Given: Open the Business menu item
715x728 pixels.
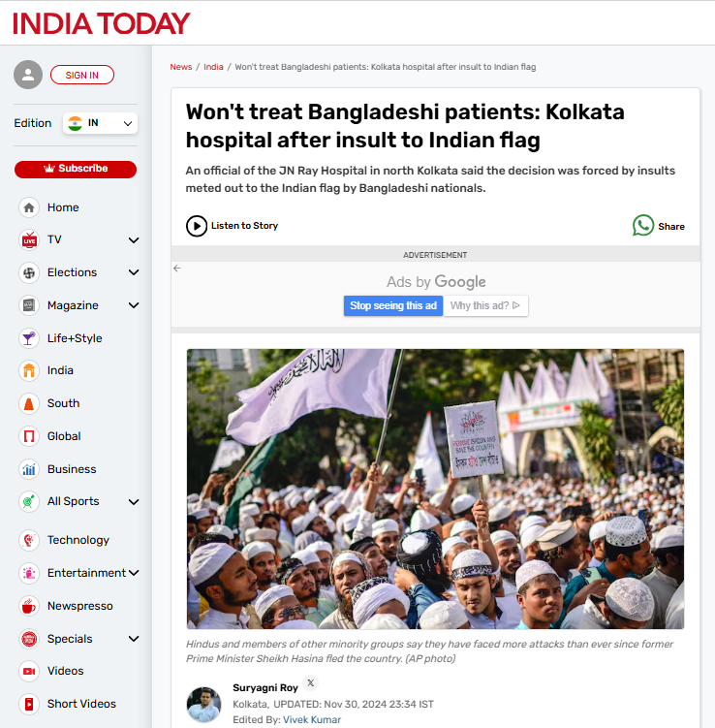Looking at the screenshot, I should pos(72,469).
